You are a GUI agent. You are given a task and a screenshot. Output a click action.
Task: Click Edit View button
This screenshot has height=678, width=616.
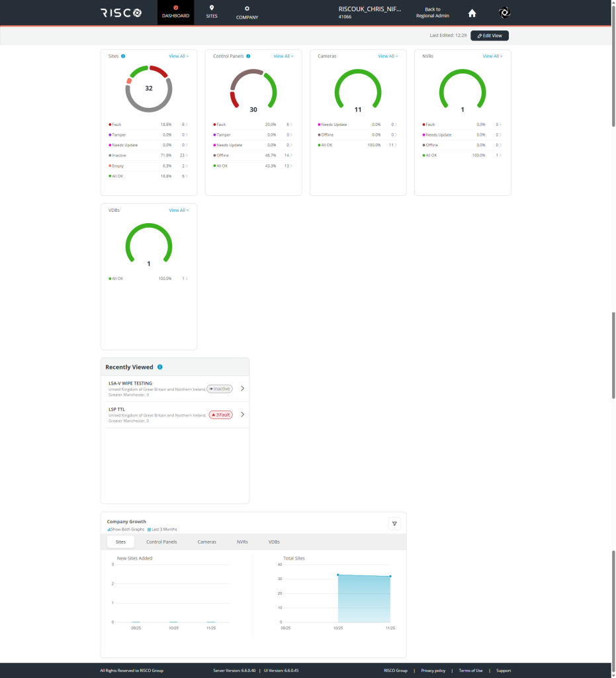489,35
